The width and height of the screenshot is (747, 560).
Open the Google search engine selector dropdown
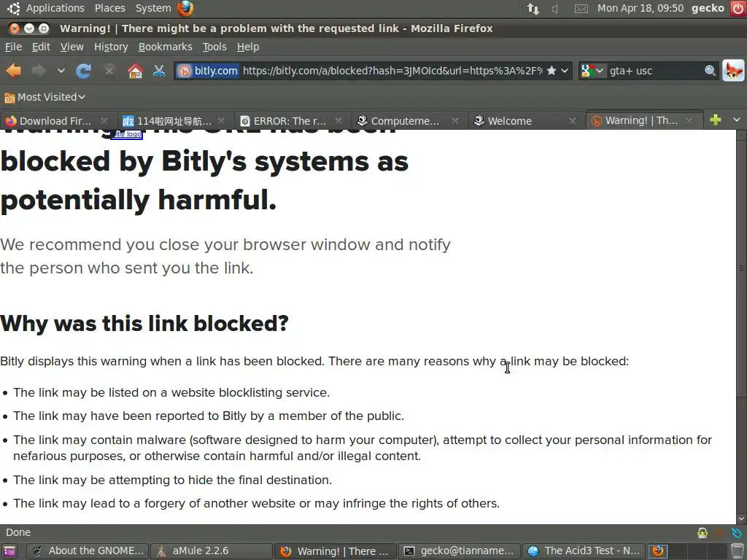point(592,71)
